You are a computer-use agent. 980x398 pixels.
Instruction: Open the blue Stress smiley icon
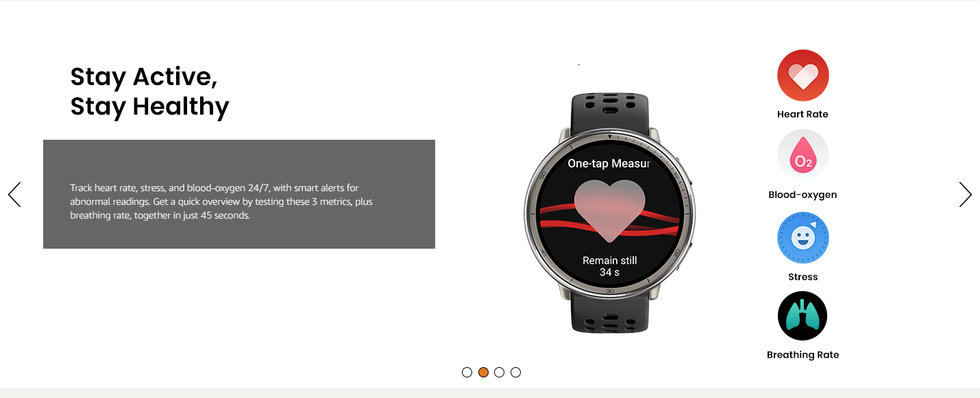(803, 238)
